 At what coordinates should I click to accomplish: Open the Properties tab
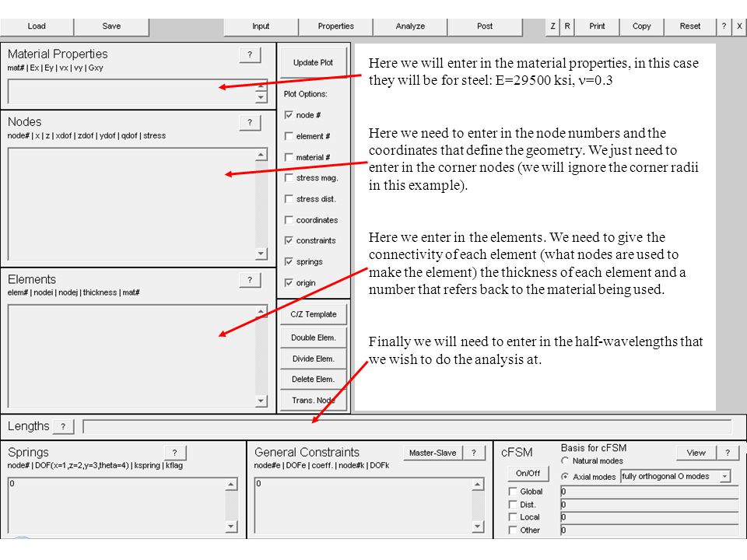click(x=336, y=26)
